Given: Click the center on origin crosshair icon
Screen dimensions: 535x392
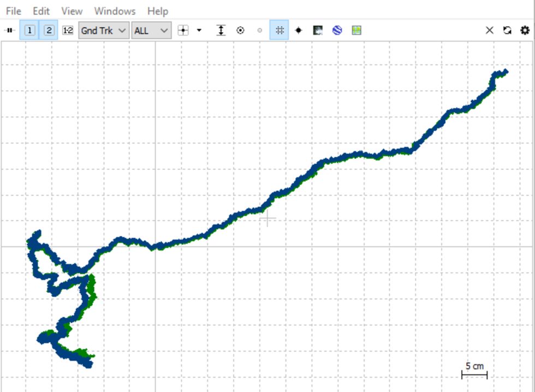Looking at the screenshot, I should click(x=183, y=31).
